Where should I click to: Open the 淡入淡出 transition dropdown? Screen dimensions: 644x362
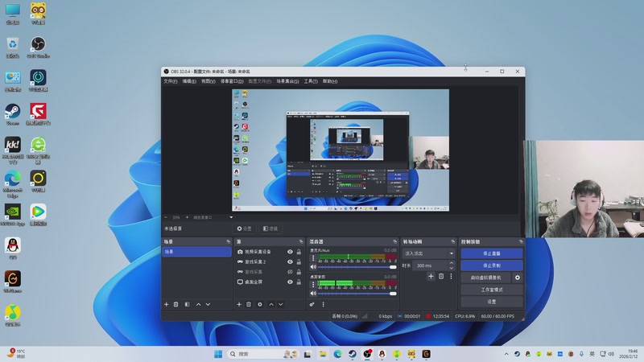pyautogui.click(x=429, y=253)
